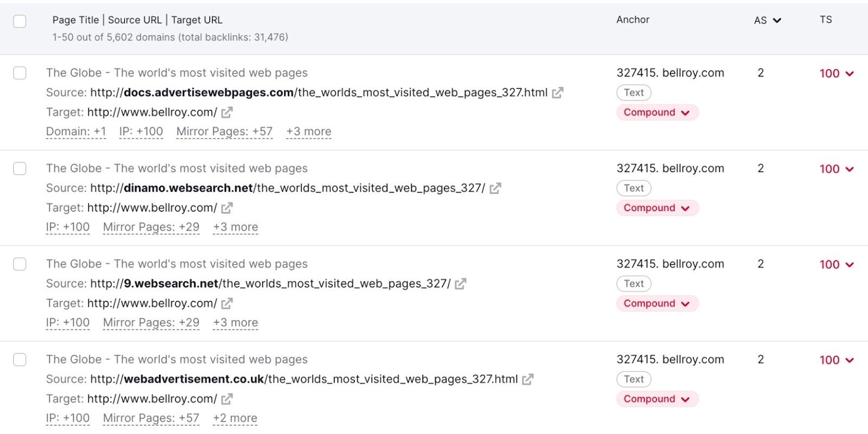Select the webadvertisement.co.uk row checkbox
This screenshot has width=868, height=434.
tap(20, 360)
